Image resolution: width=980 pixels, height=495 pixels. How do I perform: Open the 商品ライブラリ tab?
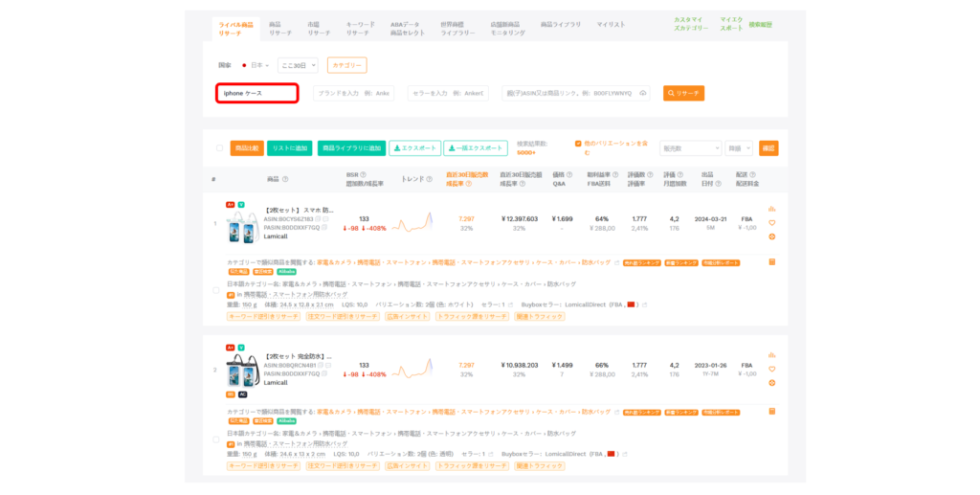[560, 23]
